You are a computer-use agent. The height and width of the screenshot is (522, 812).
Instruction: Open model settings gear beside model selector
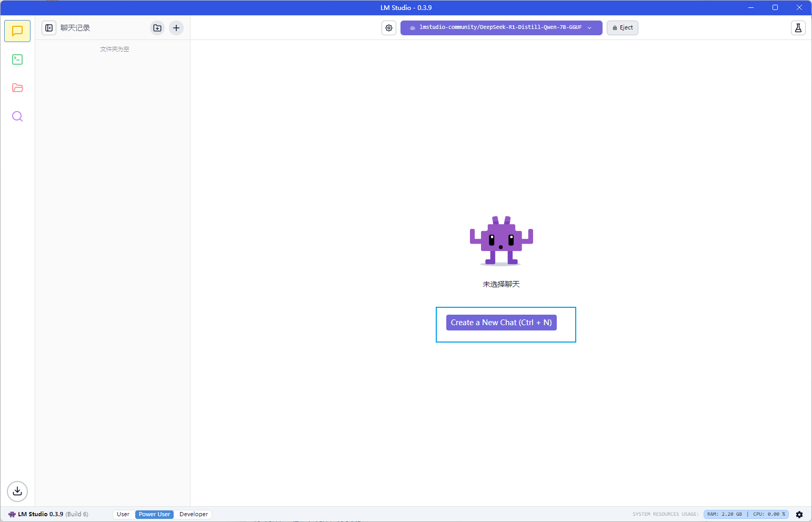[389, 28]
